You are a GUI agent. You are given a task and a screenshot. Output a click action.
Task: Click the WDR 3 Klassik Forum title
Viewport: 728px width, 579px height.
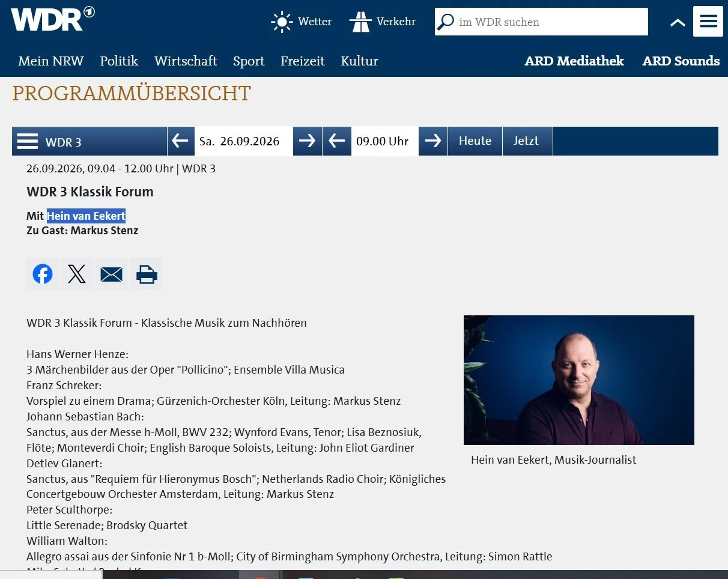click(90, 192)
